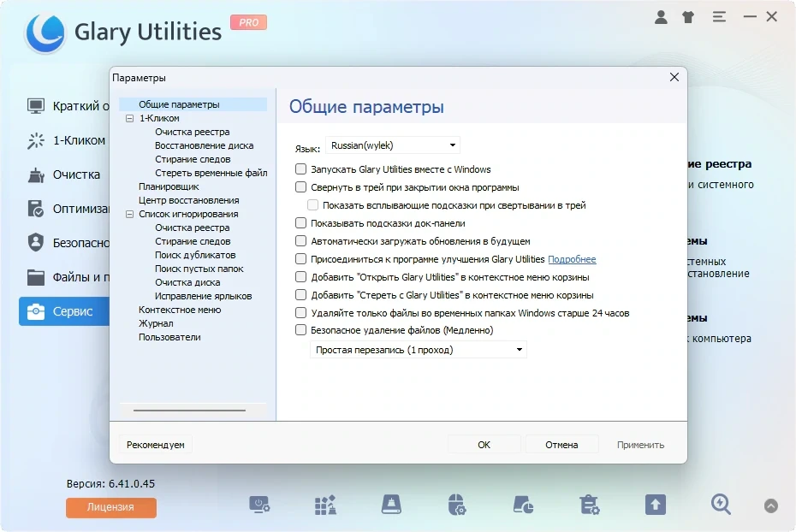Open the disk cleaner icon in bottom toolbar
Viewport: 796px width, 532px height.
coord(391,505)
